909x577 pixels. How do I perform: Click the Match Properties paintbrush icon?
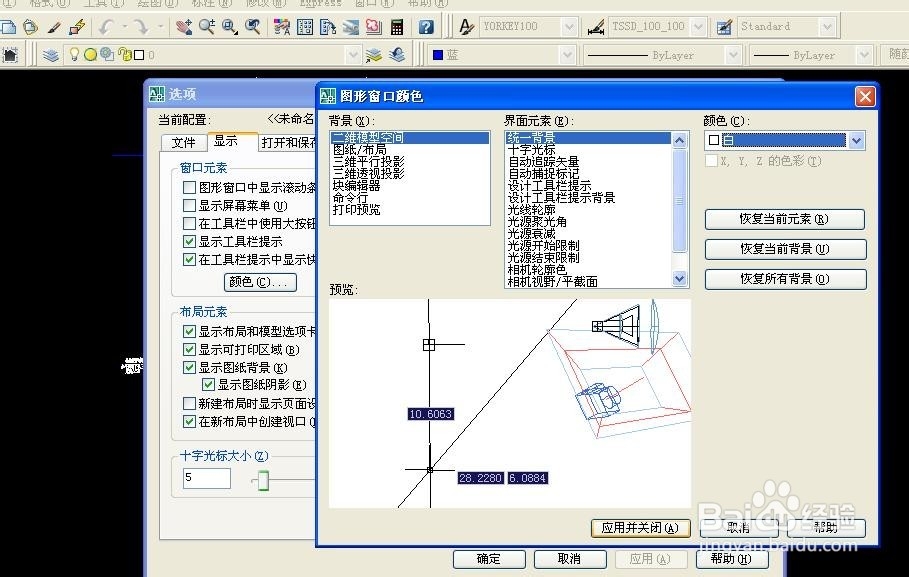(x=54, y=27)
